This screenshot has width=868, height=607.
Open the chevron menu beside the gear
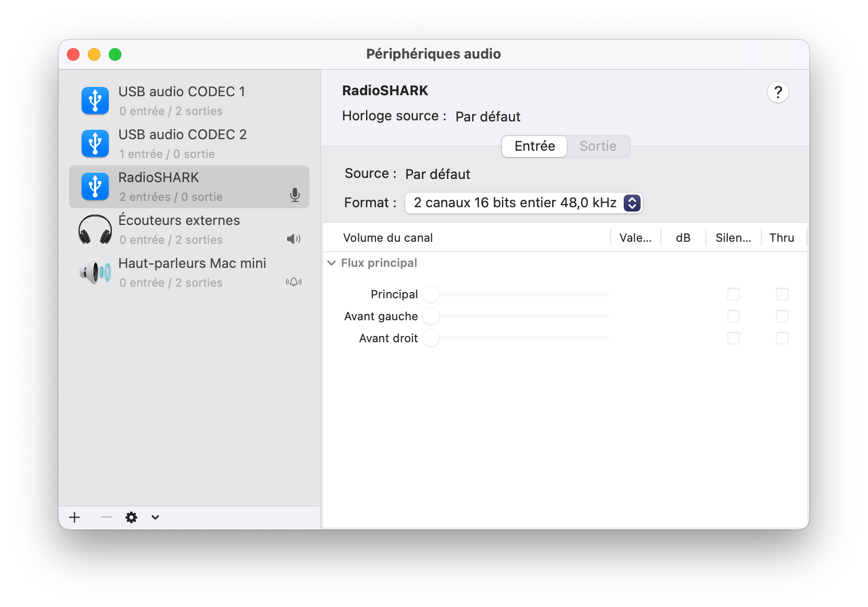pos(155,518)
